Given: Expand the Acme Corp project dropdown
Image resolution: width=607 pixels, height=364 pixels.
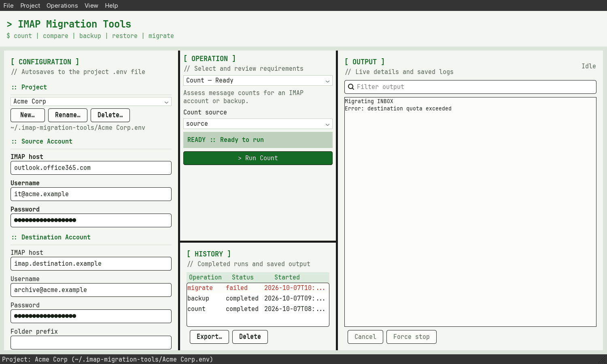Looking at the screenshot, I should tap(91, 102).
